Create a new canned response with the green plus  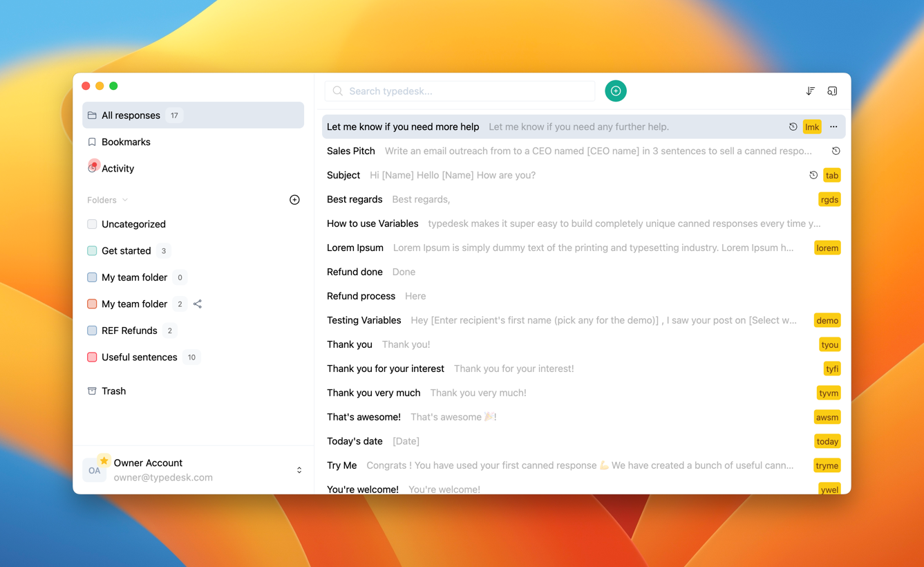coord(615,91)
